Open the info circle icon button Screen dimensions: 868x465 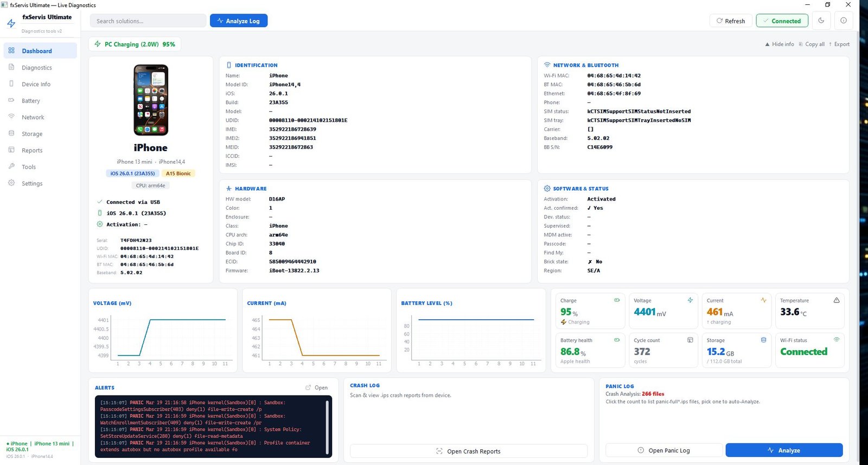(x=844, y=21)
